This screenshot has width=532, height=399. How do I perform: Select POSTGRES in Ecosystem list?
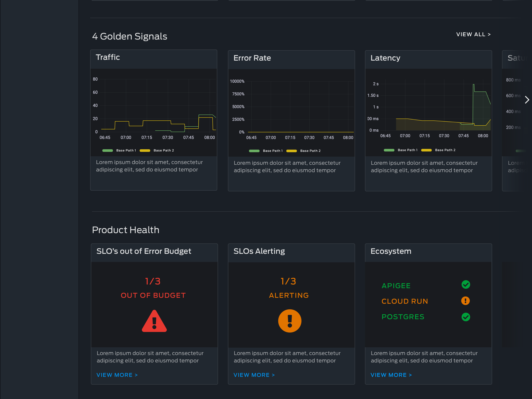[x=403, y=317]
